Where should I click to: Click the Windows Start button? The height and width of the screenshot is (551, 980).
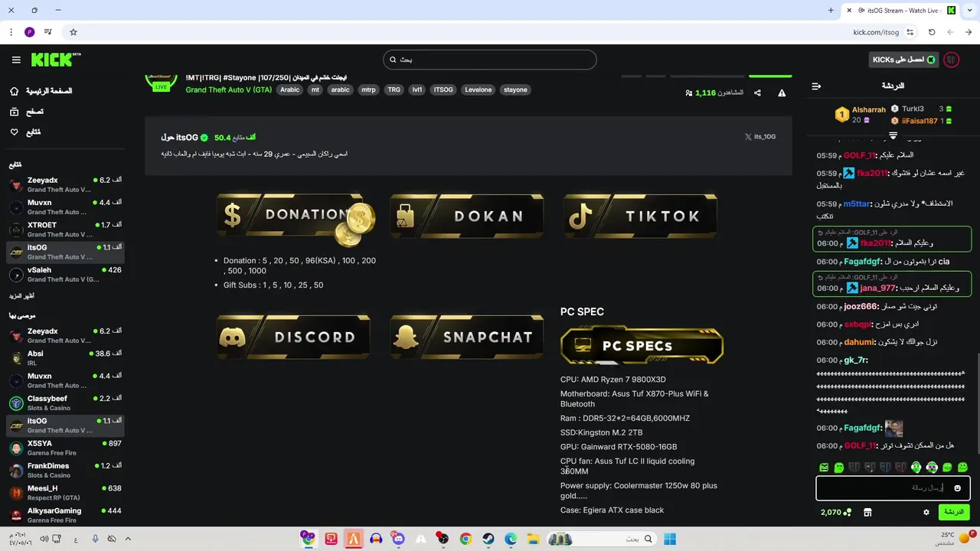tap(670, 539)
